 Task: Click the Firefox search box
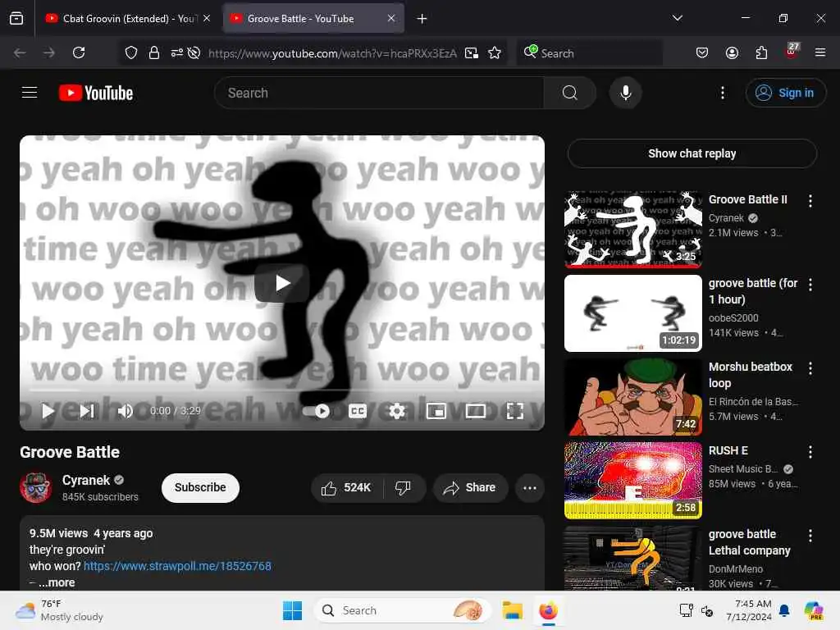(x=589, y=53)
